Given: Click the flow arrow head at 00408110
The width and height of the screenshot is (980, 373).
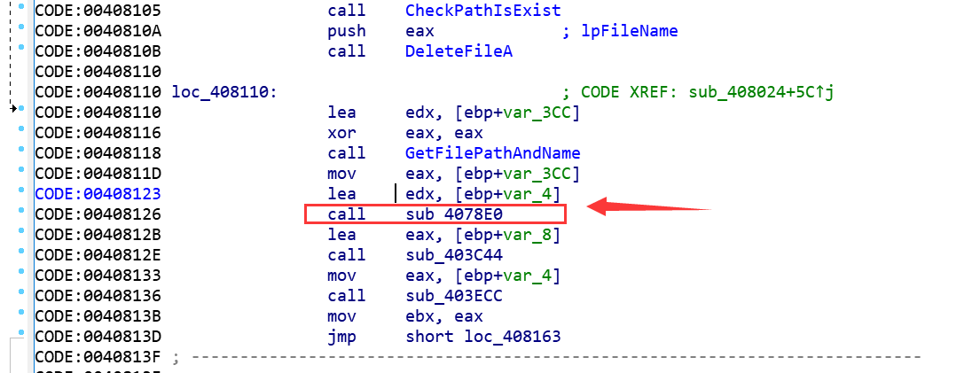Looking at the screenshot, I should [14, 109].
